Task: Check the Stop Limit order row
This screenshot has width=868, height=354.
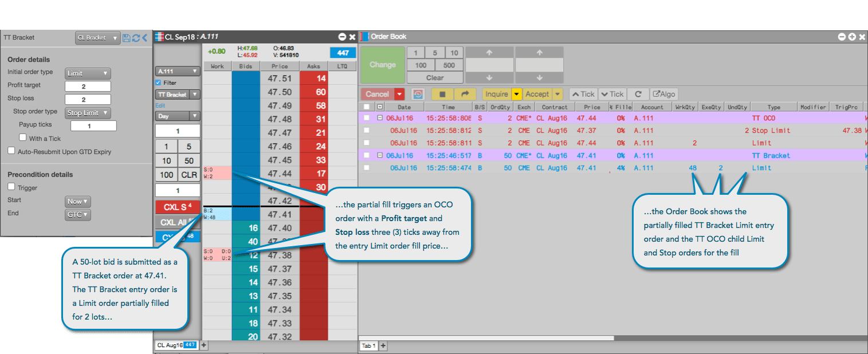Action: [x=367, y=131]
